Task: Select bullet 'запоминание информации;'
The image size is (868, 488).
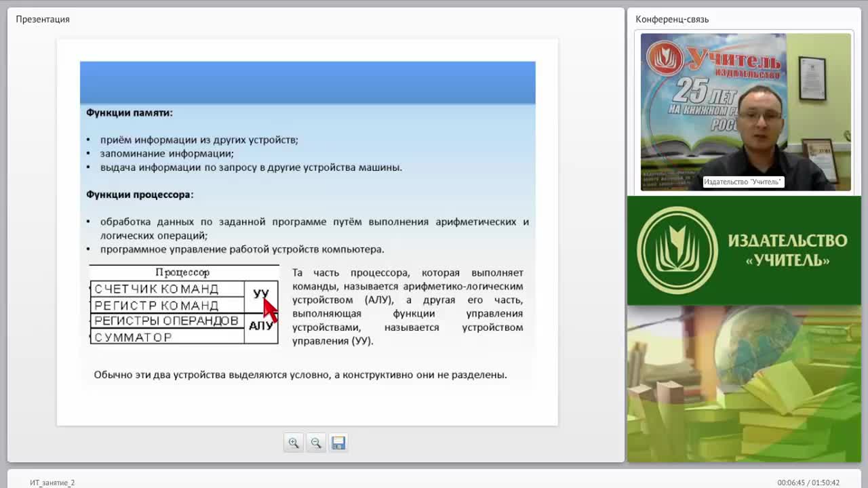Action: tap(167, 153)
